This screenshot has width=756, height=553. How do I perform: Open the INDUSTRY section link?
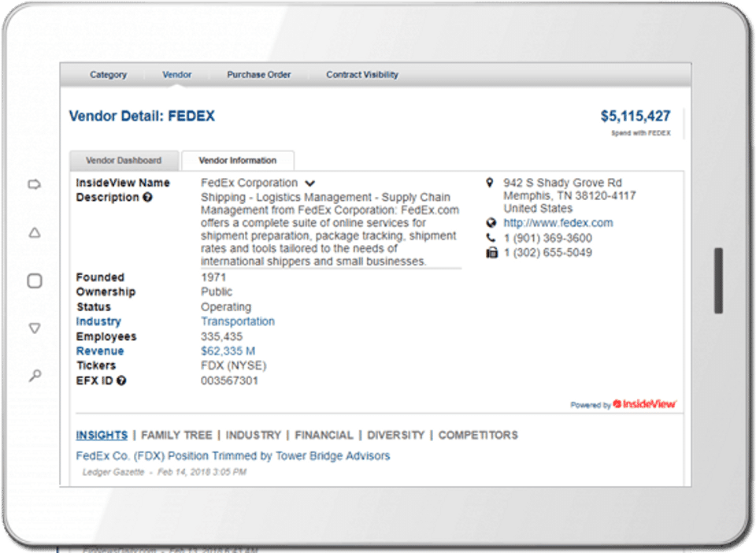[x=253, y=435]
